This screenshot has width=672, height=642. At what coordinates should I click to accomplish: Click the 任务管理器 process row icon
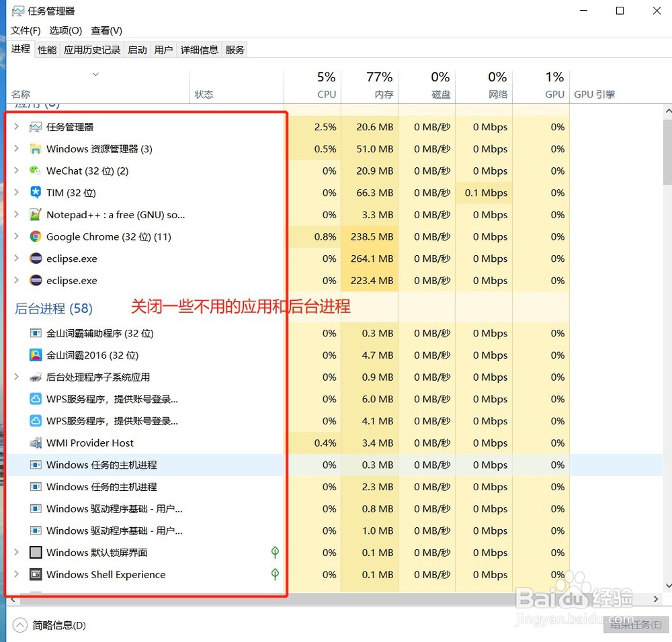click(x=36, y=127)
